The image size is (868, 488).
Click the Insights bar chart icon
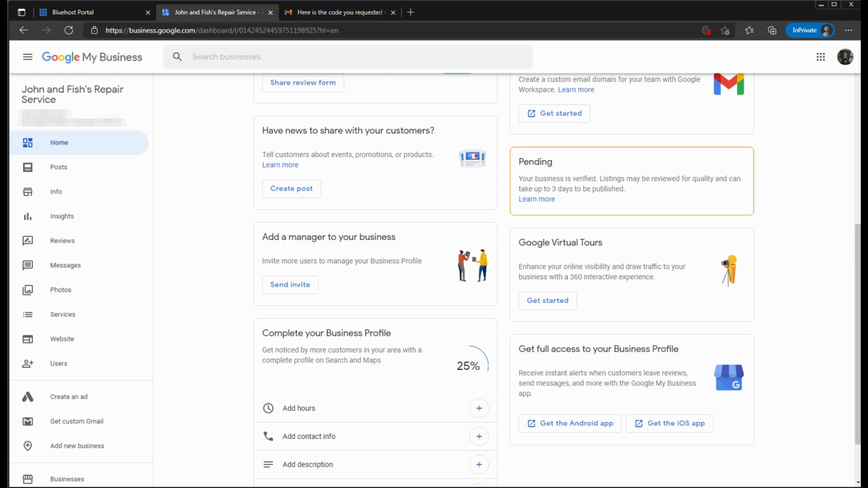coord(28,216)
